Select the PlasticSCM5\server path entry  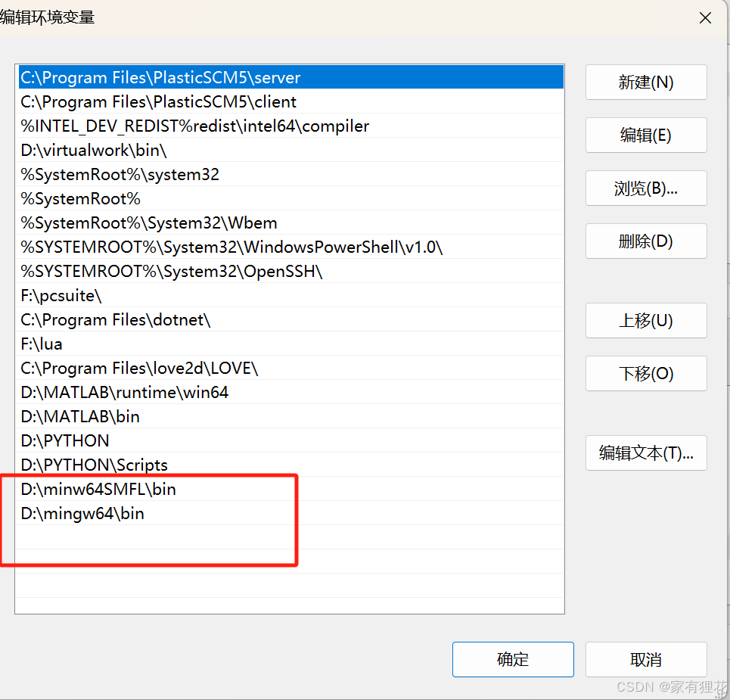[290, 77]
